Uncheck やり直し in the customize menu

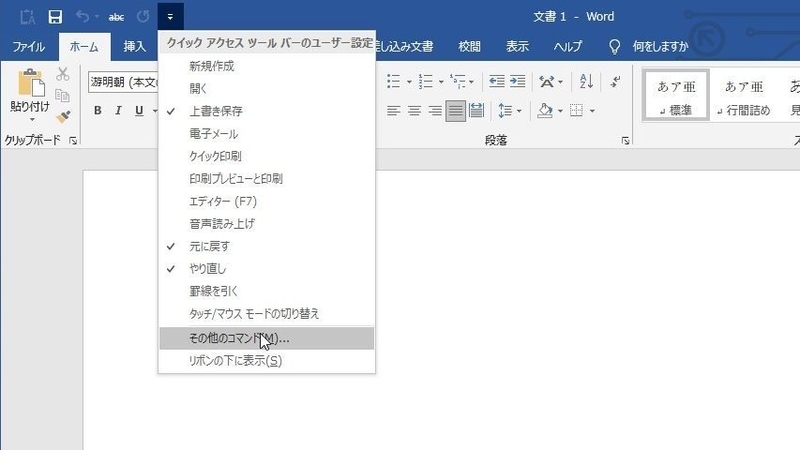[266, 268]
